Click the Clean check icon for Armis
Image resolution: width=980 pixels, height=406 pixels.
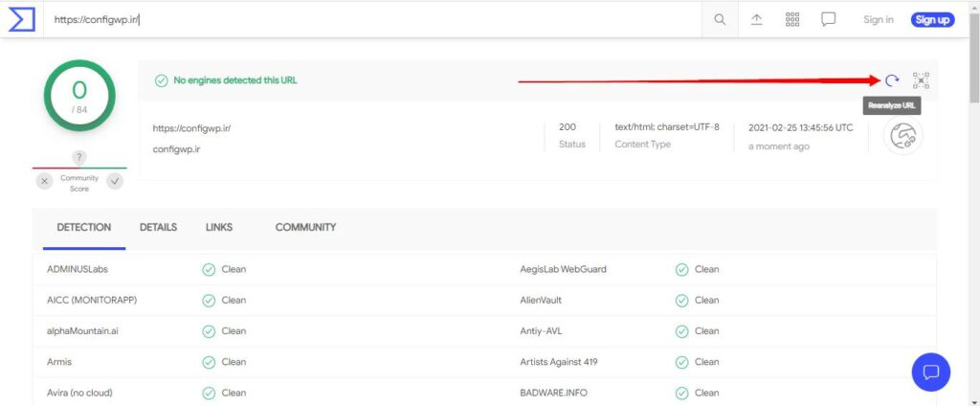[209, 362]
